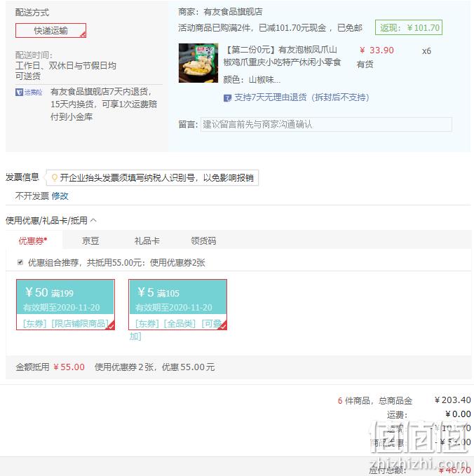Switch to the 优惠券 tab

(x=33, y=240)
